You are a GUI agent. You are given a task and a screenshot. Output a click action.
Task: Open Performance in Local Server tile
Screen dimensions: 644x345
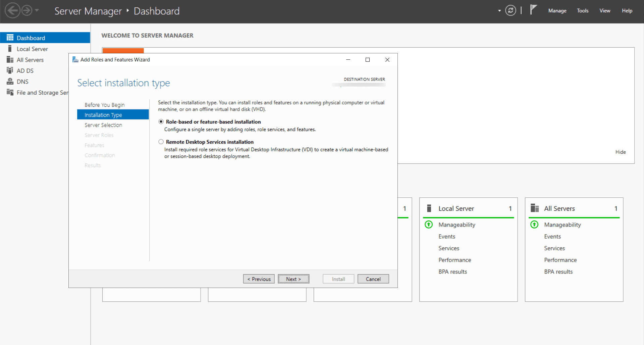455,260
